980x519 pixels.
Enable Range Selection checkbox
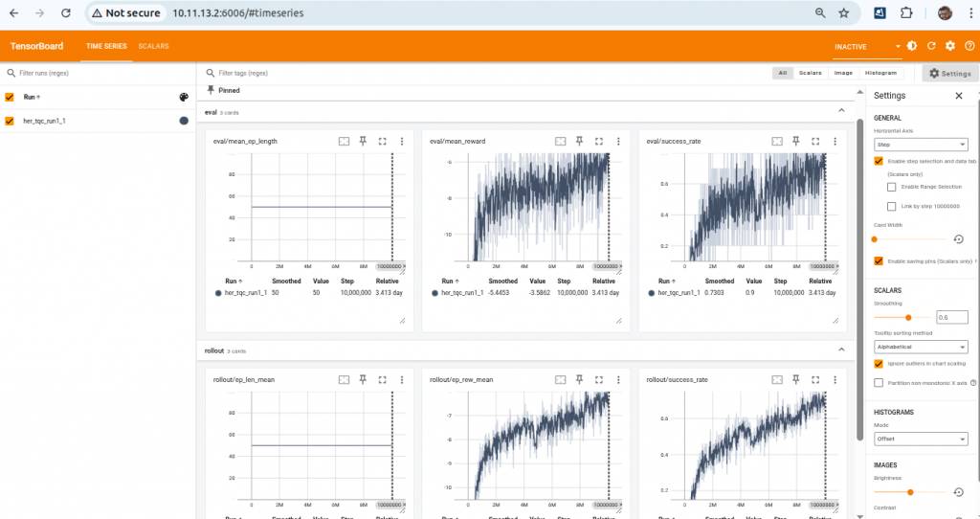892,187
